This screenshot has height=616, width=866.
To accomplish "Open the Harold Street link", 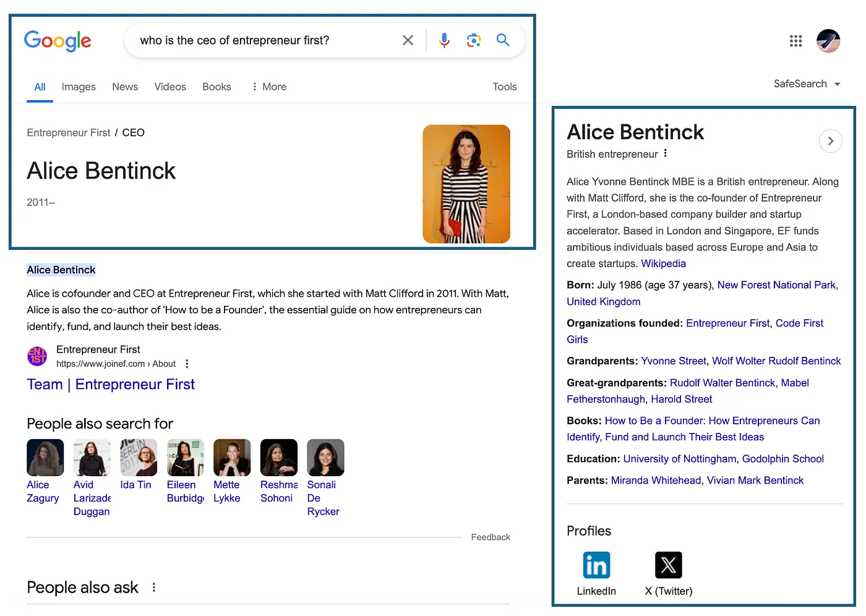I will click(x=682, y=400).
